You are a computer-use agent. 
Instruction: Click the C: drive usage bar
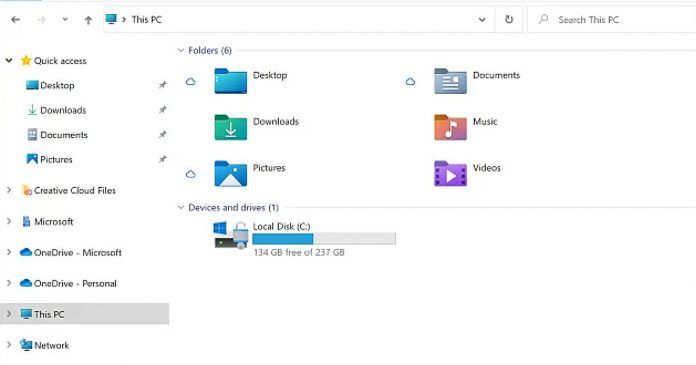[324, 239]
